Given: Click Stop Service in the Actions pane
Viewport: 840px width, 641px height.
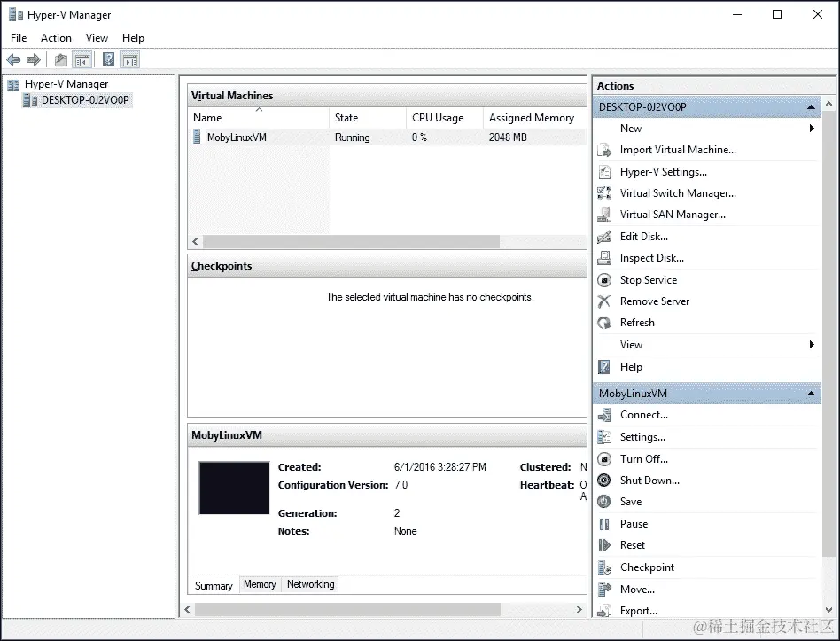Looking at the screenshot, I should click(646, 279).
